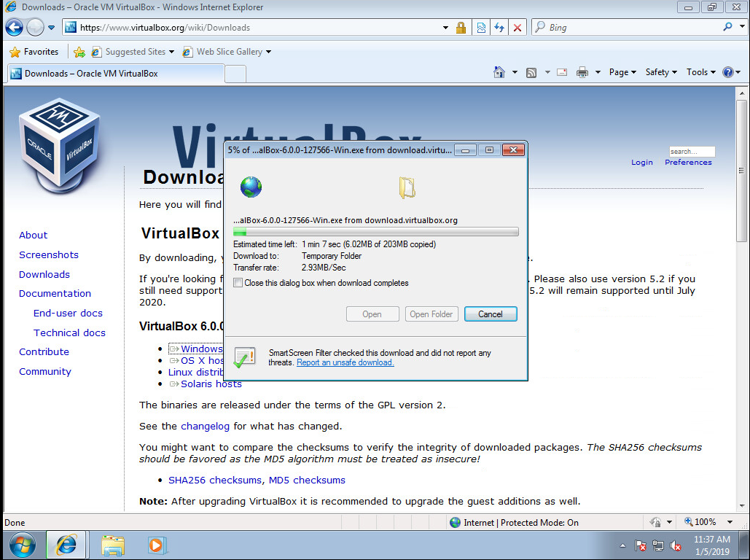The width and height of the screenshot is (750, 560).
Task: Click the search magnifier icon
Action: click(x=727, y=27)
